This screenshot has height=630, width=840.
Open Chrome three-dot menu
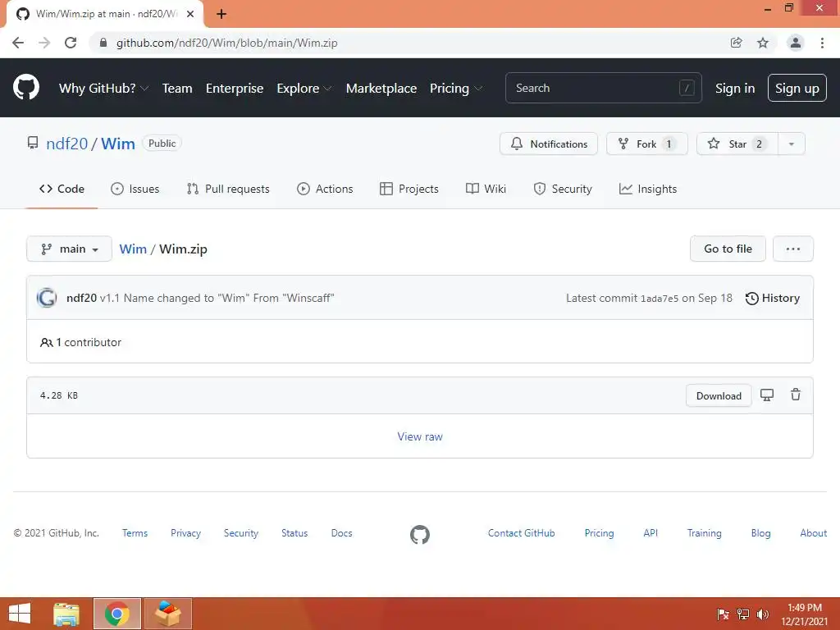822,43
